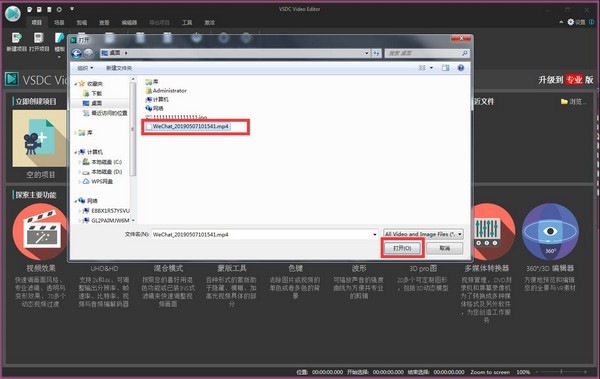This screenshot has width=600, height=379.
Task: Click the back arrow in the open dialog
Action: point(76,53)
